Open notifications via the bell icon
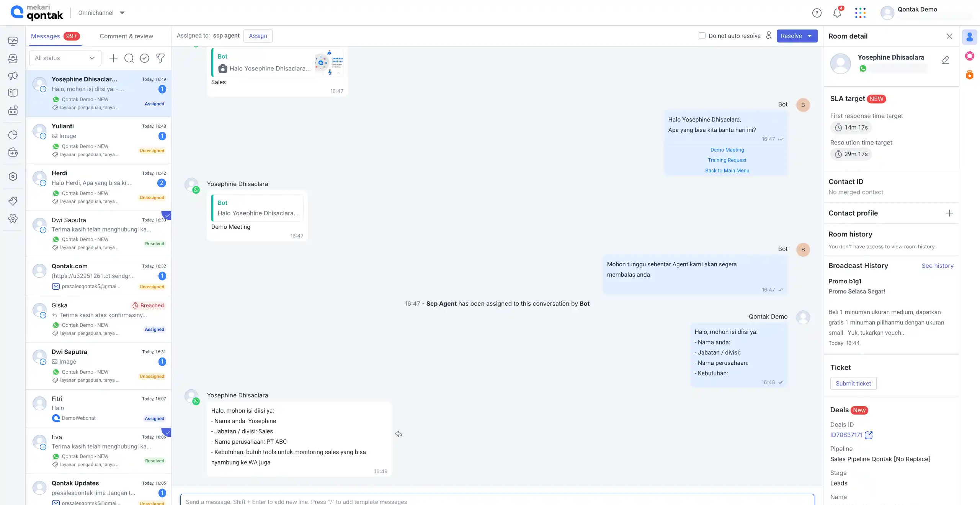 click(x=837, y=13)
